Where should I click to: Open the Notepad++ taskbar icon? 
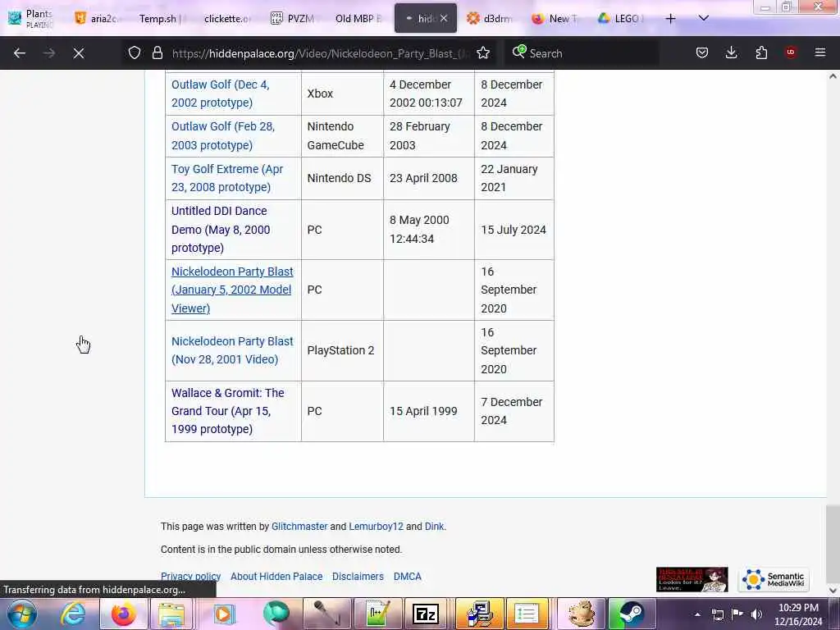click(x=377, y=614)
